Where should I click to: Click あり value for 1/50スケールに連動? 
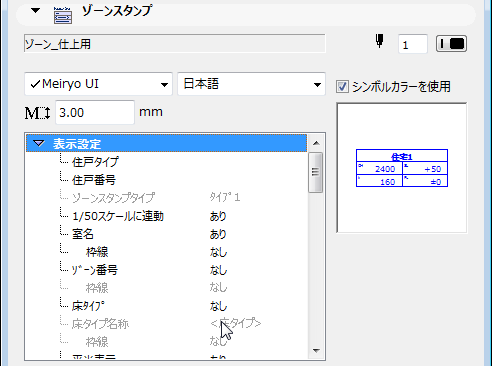click(218, 216)
